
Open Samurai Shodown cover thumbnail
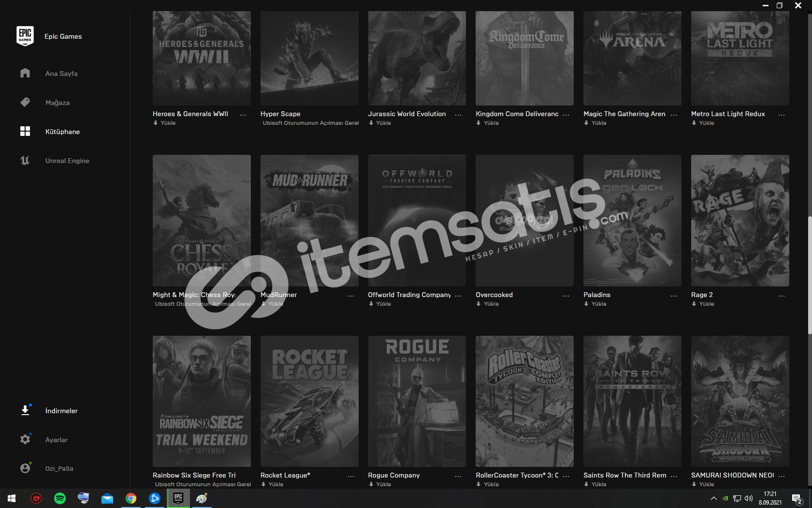(x=740, y=401)
